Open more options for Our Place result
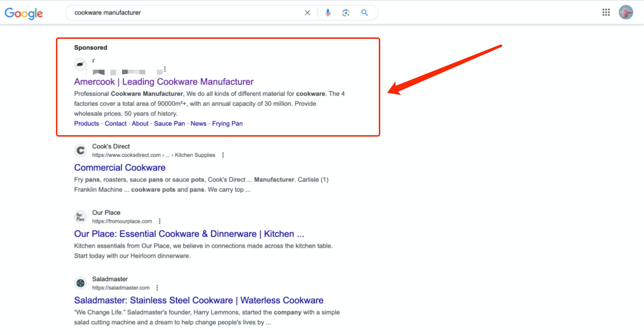The height and width of the screenshot is (335, 644). tap(159, 221)
